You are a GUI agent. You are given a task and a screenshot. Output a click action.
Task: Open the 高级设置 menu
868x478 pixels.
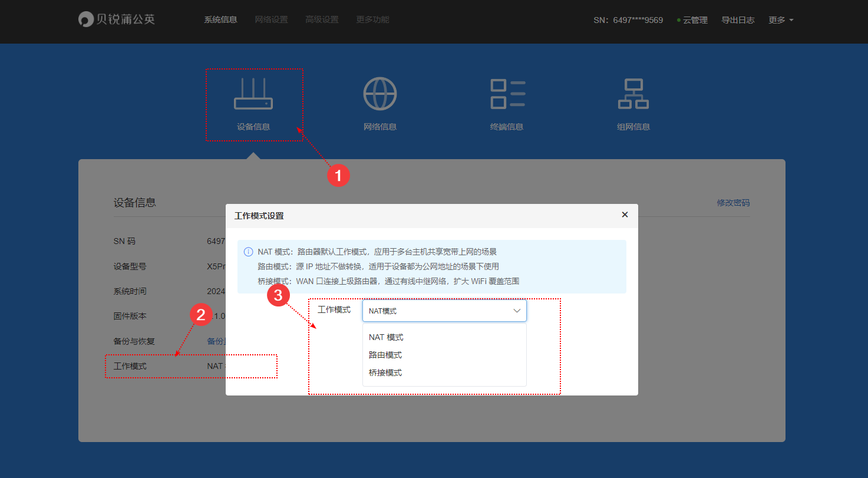coord(322,19)
